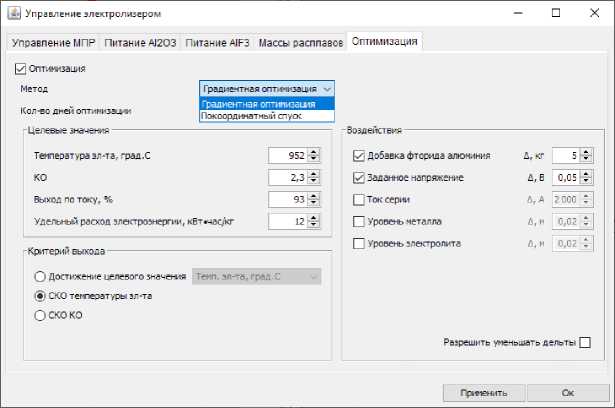
Task: Decrease the КО target value
Action: point(313,181)
